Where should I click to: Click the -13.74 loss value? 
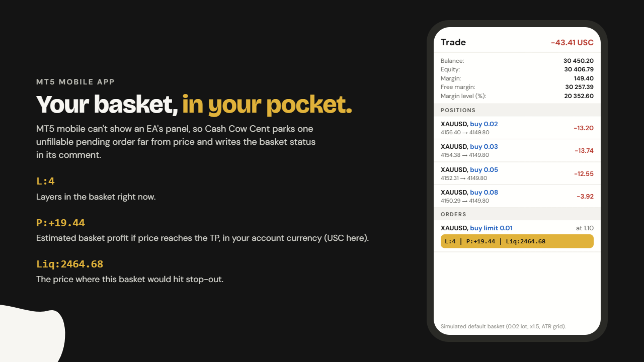point(584,151)
